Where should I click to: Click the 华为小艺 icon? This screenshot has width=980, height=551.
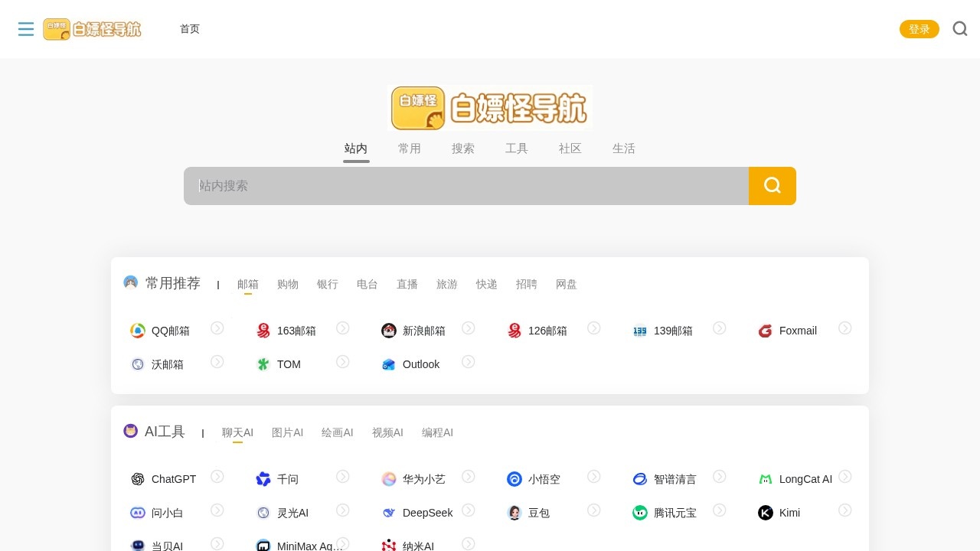[389, 479]
